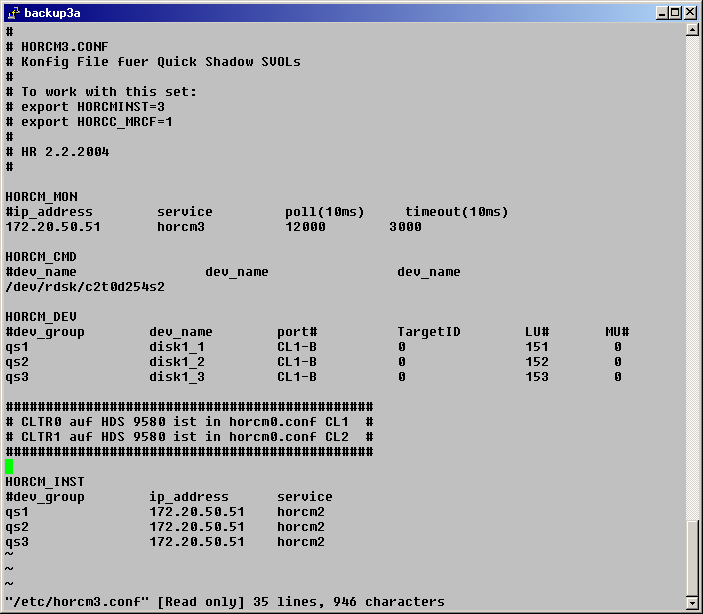Click the '# HORCM3.CONF' comment line
Image resolution: width=703 pixels, height=614 pixels.
click(57, 47)
